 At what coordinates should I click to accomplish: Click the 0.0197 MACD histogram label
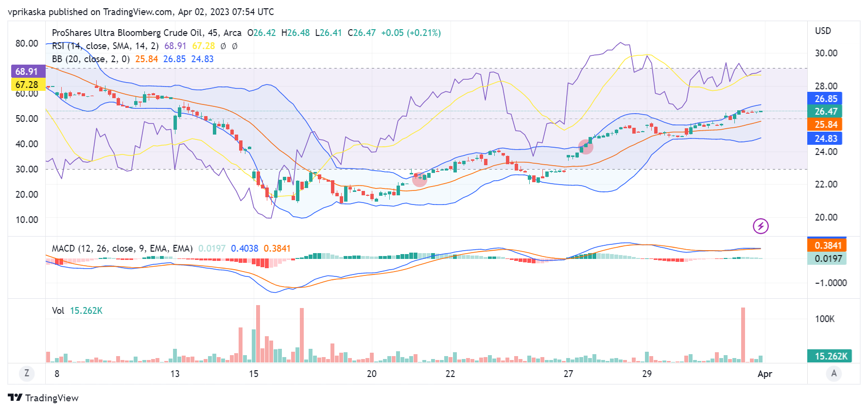coord(827,258)
